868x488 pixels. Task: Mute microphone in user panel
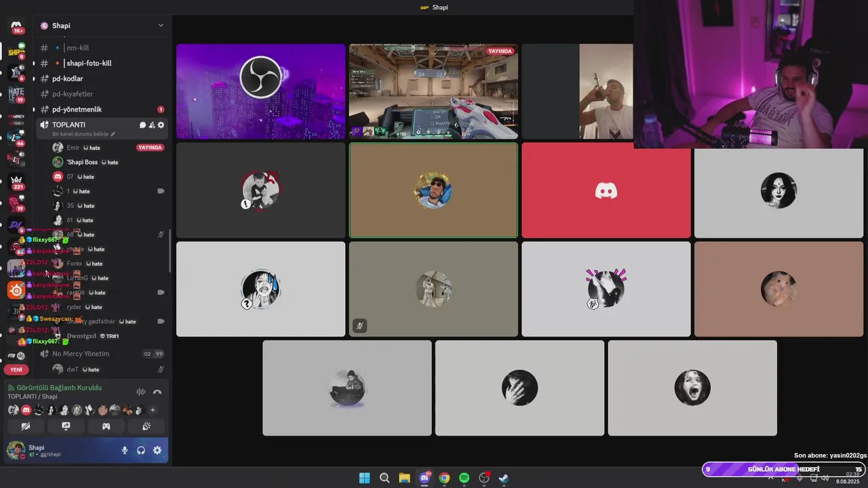124,450
